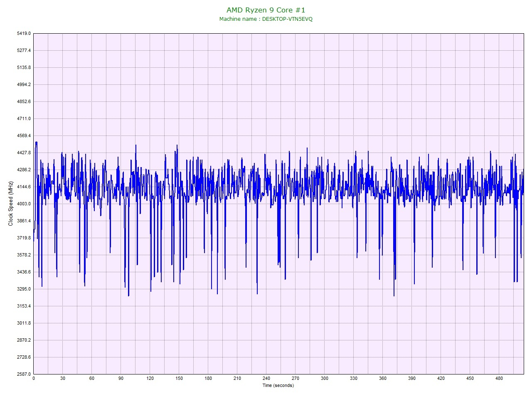Image resolution: width=532 pixels, height=399 pixels.
Task: Click the 420 second x-axis tick
Action: click(441, 379)
